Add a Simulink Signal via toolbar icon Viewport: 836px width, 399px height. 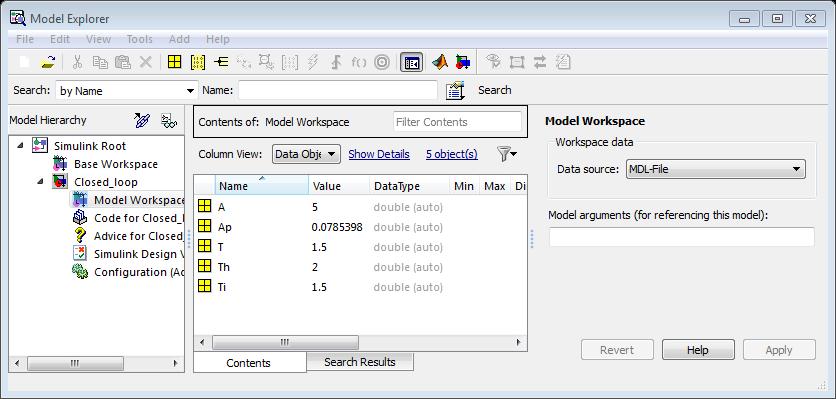[x=221, y=62]
